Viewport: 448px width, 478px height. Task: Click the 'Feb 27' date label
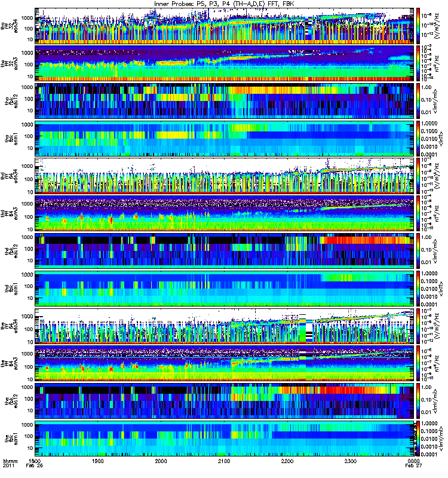coord(413,466)
